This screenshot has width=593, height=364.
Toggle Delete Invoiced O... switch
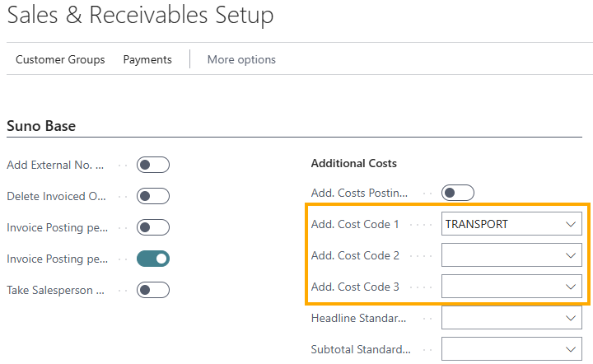coord(153,196)
